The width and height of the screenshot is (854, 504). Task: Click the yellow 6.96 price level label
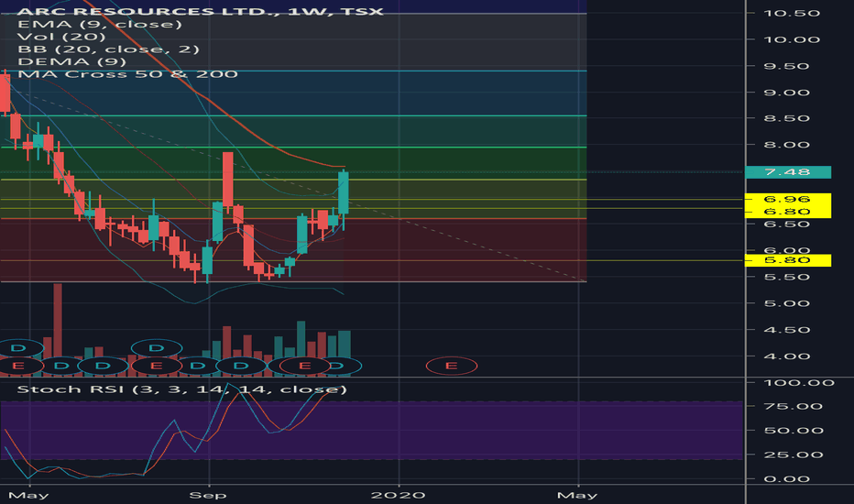point(787,199)
